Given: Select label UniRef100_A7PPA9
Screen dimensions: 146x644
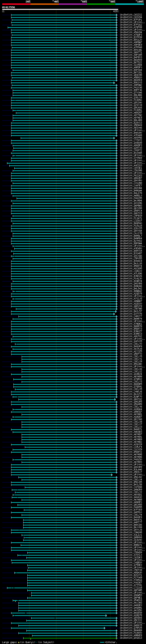Looking at the screenshot, I should (131, 47).
